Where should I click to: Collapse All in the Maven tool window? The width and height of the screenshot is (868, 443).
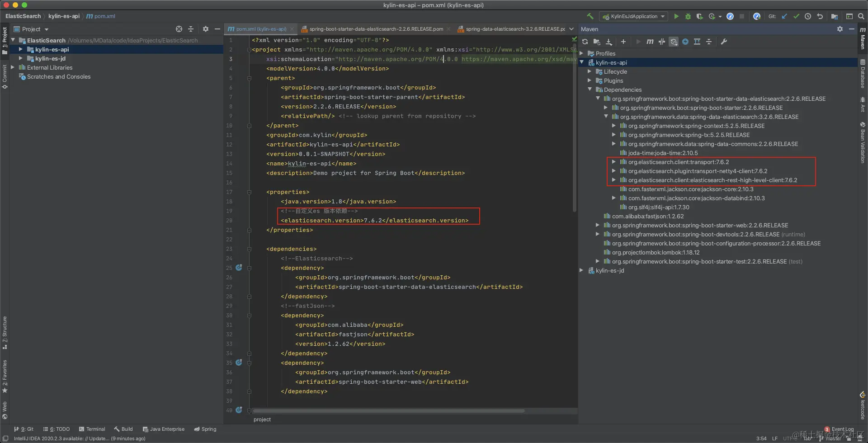click(709, 42)
